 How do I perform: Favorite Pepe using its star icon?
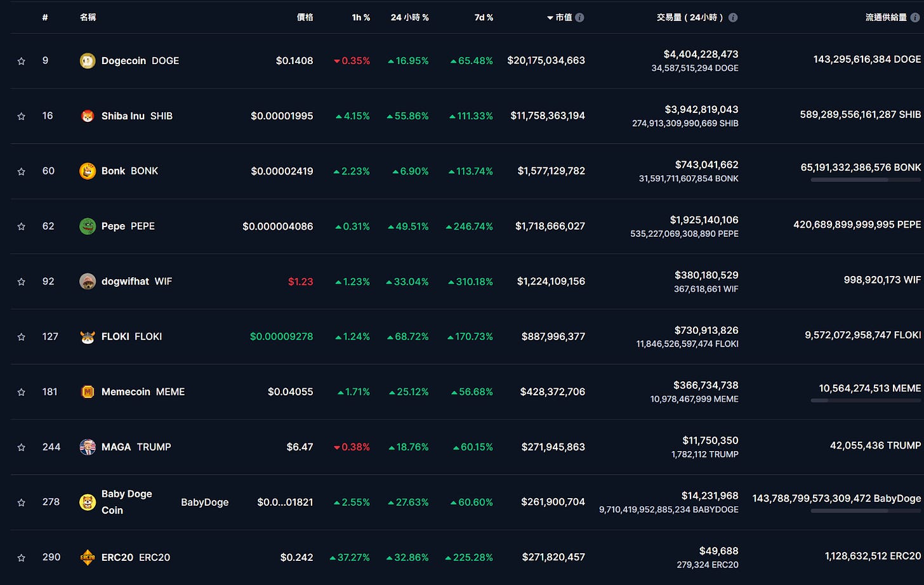point(22,227)
